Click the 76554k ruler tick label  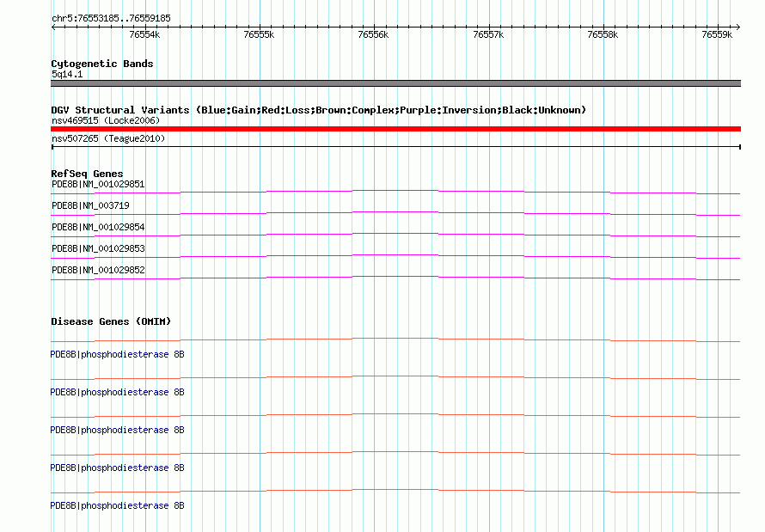144,34
